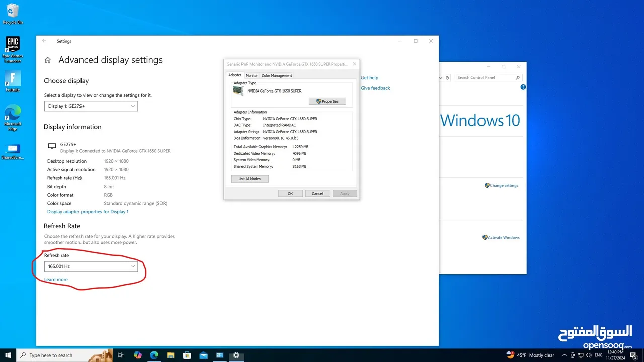Switch to Control Panel taskbar icon
This screenshot has height=362, width=644.
pyautogui.click(x=220, y=355)
